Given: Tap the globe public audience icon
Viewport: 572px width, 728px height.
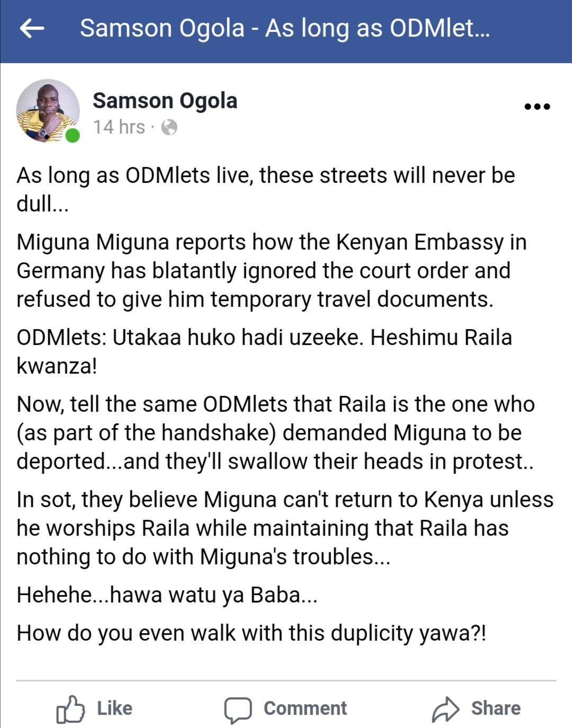Looking at the screenshot, I should pos(169,128).
